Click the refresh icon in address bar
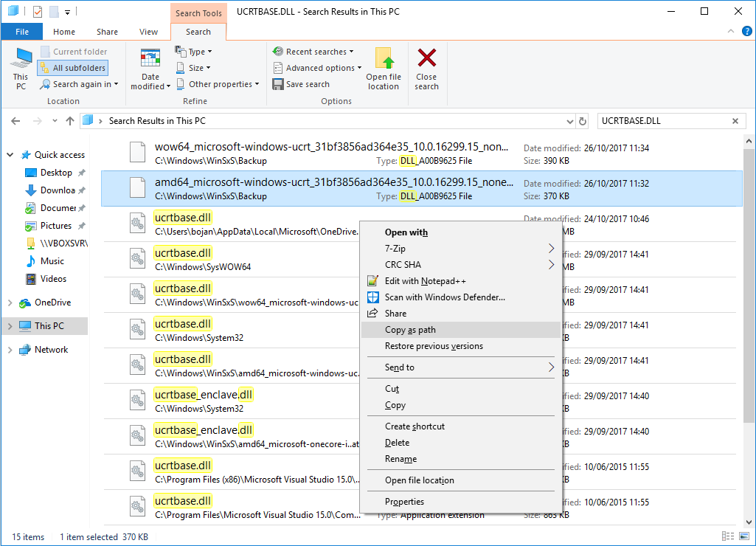The image size is (756, 546). coord(583,121)
